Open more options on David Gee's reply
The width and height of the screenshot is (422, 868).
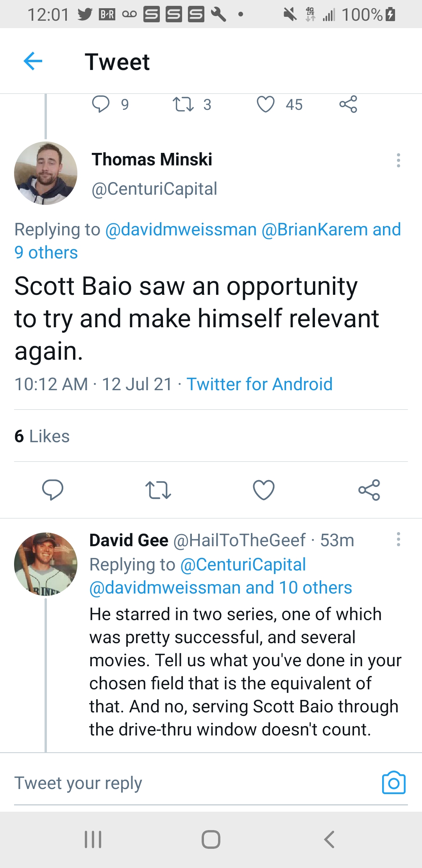(x=398, y=539)
